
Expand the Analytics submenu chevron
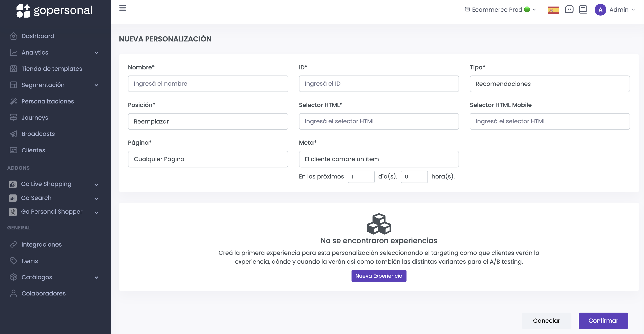click(x=96, y=53)
